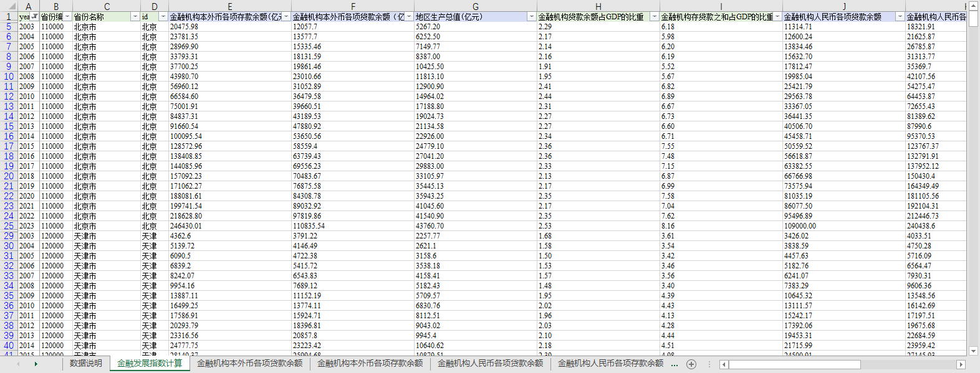Click the horizontal scrollbar thumb
The image size is (980, 373).
[794, 364]
